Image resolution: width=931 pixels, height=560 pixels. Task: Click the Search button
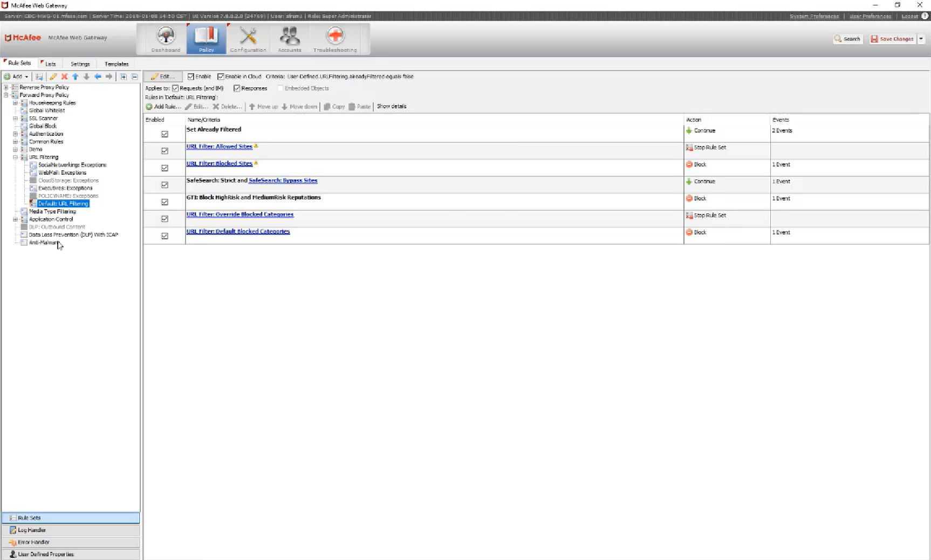[x=848, y=39]
